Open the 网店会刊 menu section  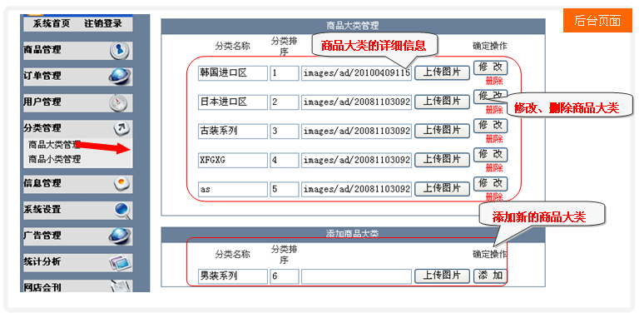[77, 286]
